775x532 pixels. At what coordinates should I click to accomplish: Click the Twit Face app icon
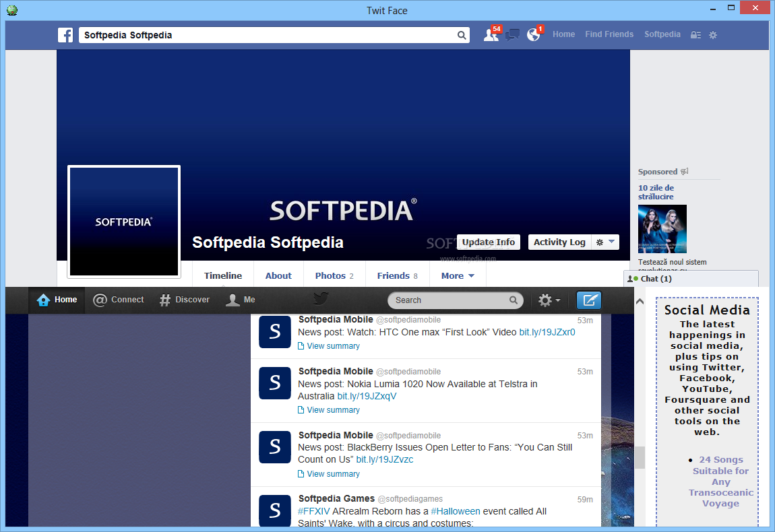(12, 10)
